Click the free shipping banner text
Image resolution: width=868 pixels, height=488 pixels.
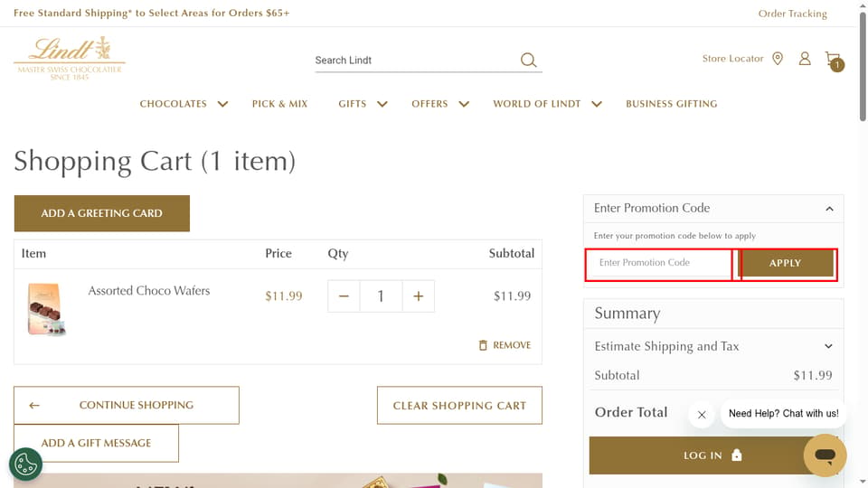coord(151,13)
